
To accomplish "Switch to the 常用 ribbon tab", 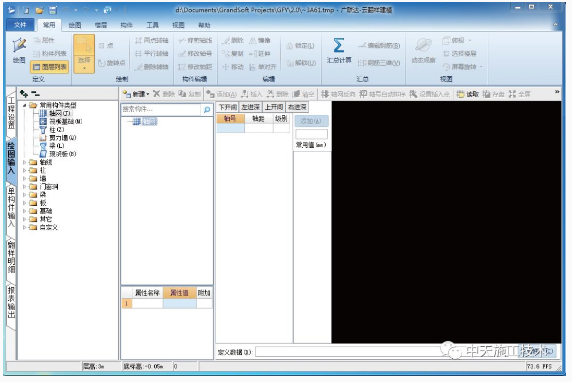I will pos(49,25).
